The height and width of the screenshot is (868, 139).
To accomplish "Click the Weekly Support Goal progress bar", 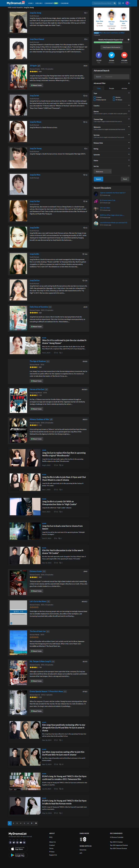I will tap(111, 42).
